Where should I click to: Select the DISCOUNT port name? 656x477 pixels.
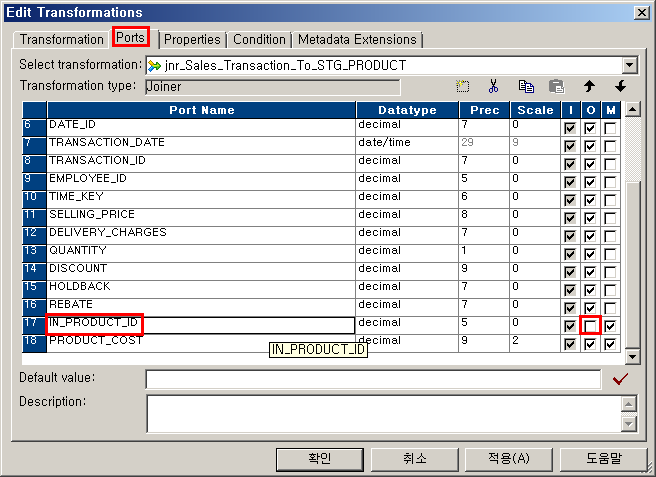(x=78, y=269)
